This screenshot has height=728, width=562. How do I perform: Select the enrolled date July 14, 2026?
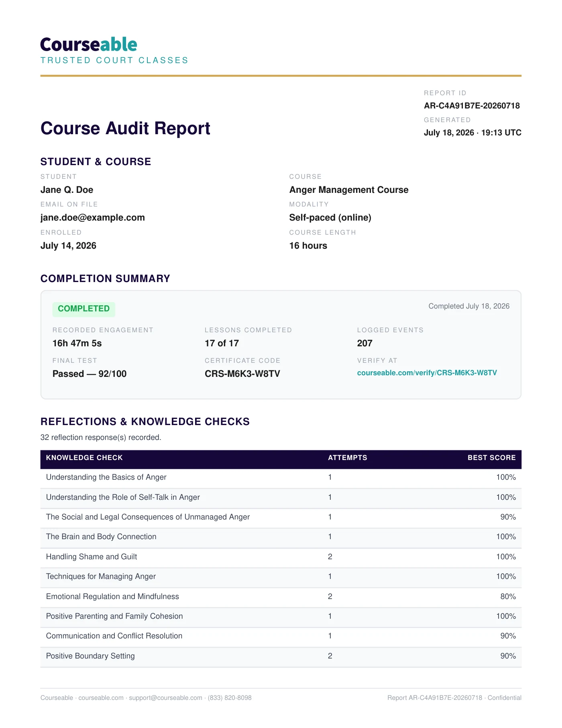pos(68,245)
